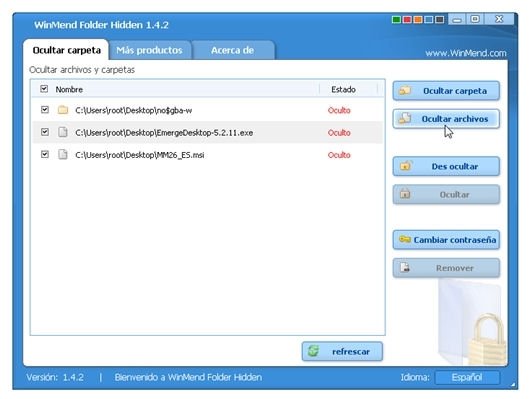Uncheck the MM26_ES.msi row checkbox

(45, 154)
